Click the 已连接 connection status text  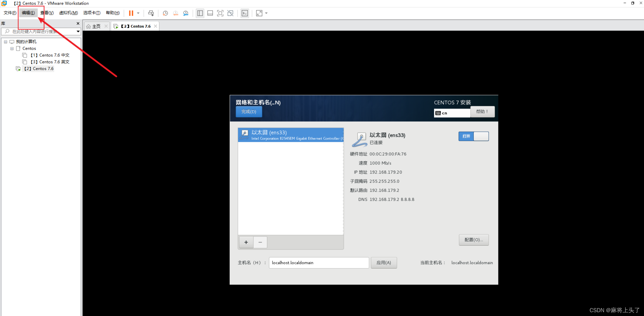[376, 143]
